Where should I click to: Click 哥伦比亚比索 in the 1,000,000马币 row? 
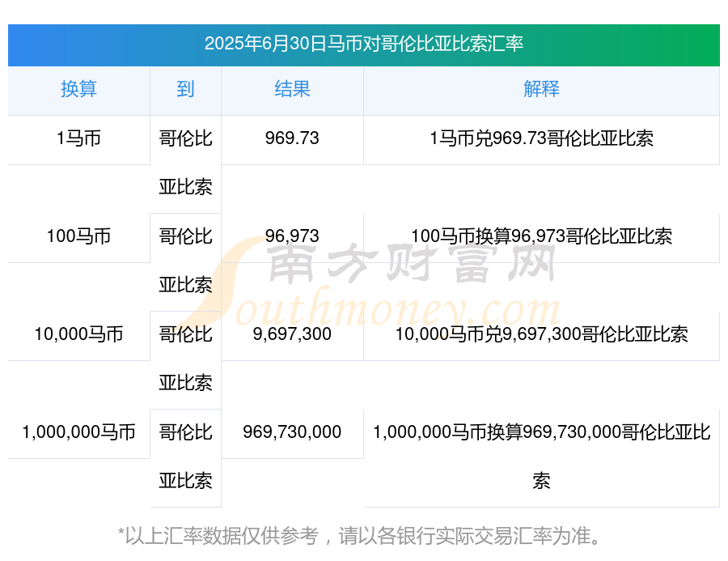pos(185,457)
